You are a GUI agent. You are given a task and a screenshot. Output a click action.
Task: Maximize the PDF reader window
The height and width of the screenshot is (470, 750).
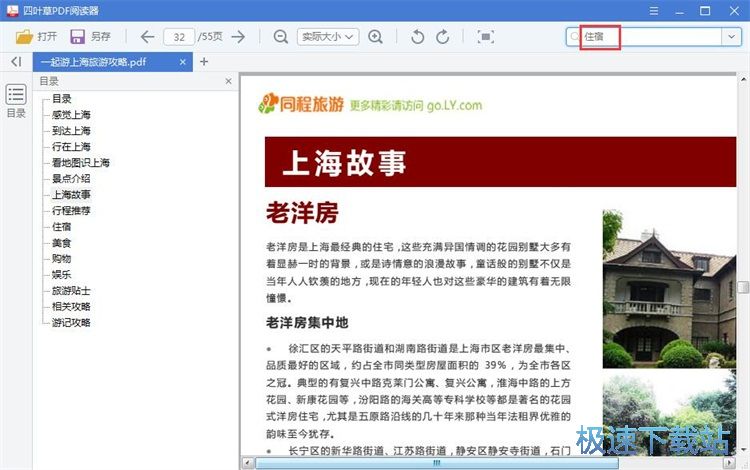tap(705, 11)
